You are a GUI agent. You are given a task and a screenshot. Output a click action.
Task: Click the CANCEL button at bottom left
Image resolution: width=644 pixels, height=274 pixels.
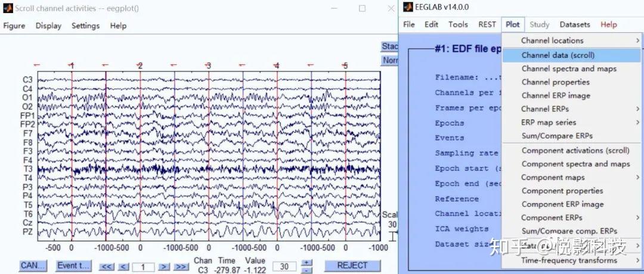pyautogui.click(x=33, y=266)
